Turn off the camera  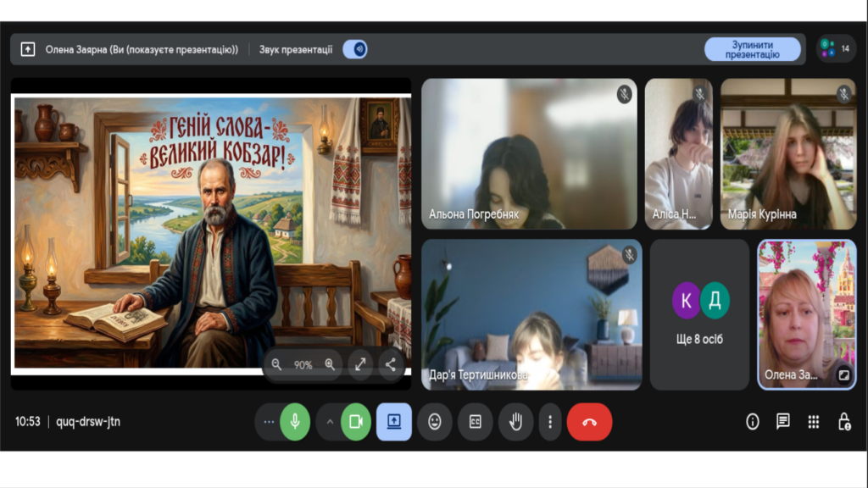(356, 422)
